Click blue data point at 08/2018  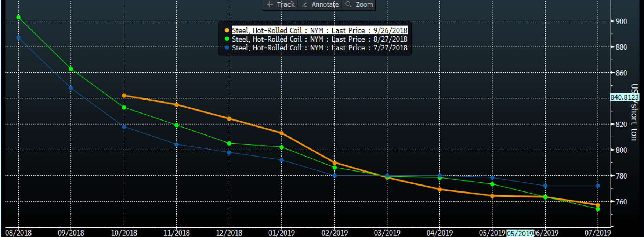click(x=18, y=38)
